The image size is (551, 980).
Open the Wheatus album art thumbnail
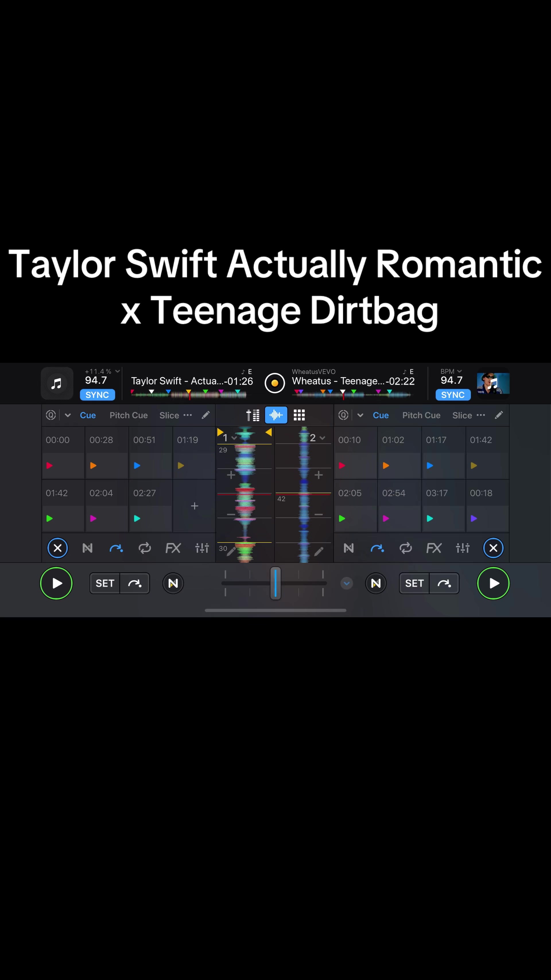click(493, 383)
